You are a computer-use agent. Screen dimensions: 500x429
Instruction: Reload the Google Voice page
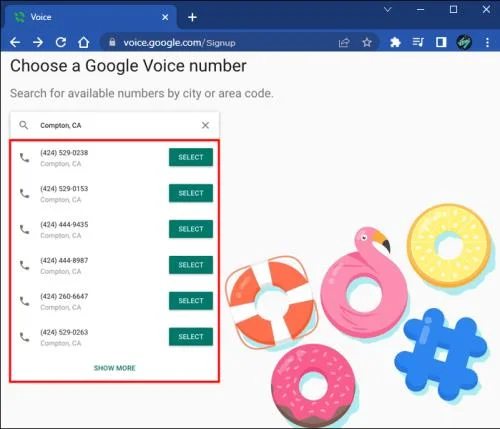tap(61, 42)
